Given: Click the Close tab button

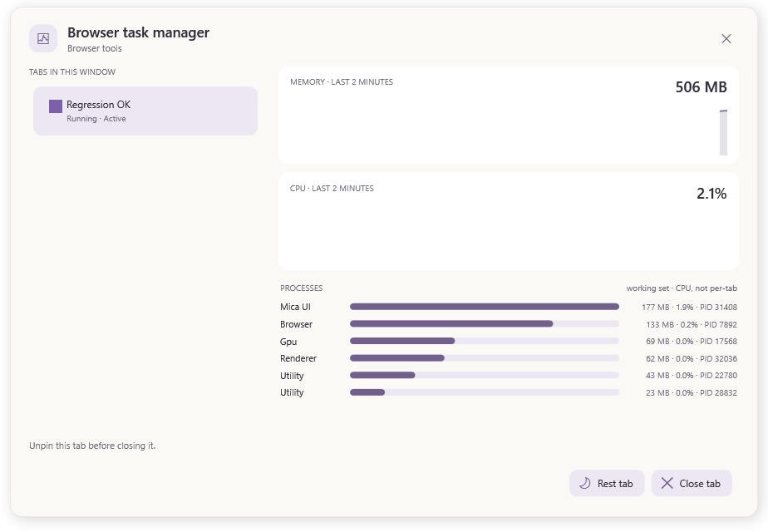Looking at the screenshot, I should (x=691, y=483).
